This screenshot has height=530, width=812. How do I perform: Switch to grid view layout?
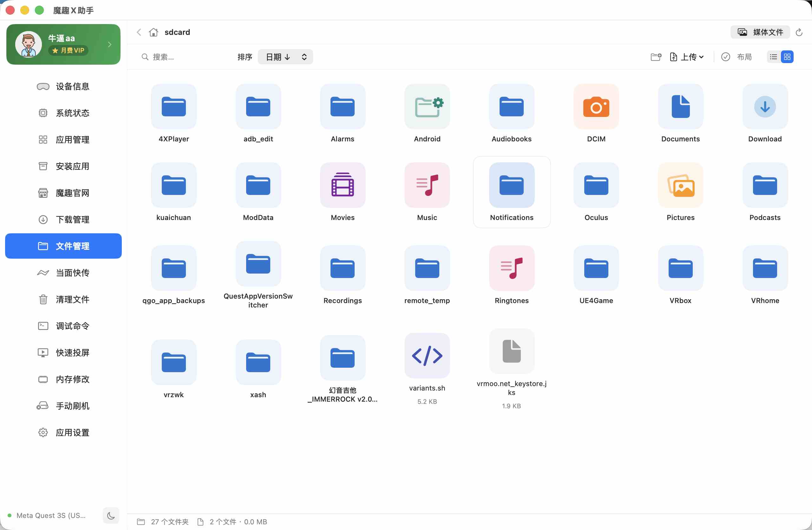[787, 57]
